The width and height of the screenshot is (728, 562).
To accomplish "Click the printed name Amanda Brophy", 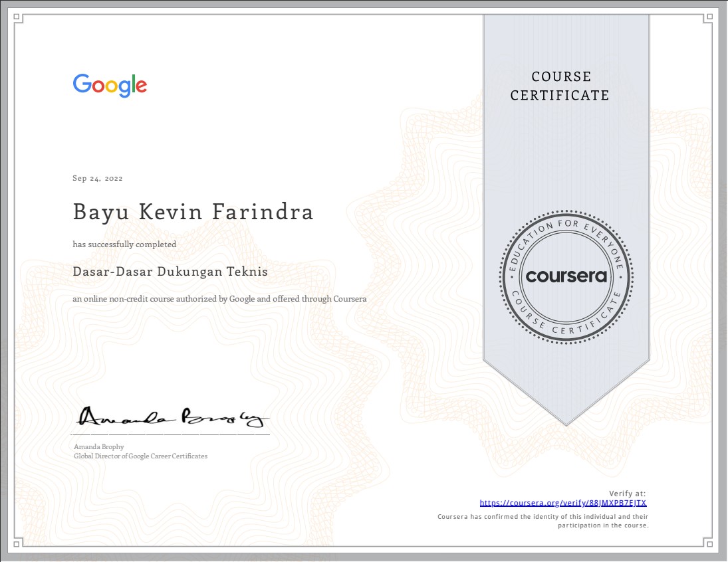I will (99, 447).
